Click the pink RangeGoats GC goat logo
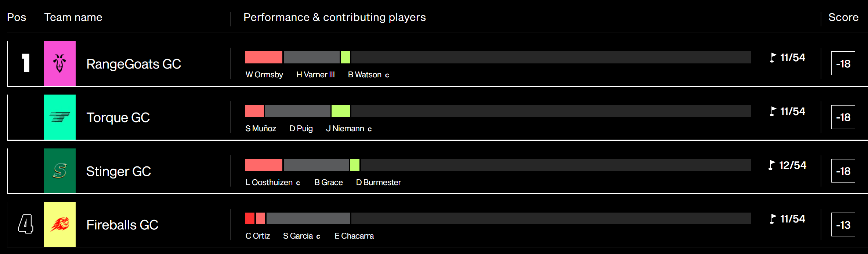The height and width of the screenshot is (254, 868). (x=59, y=63)
